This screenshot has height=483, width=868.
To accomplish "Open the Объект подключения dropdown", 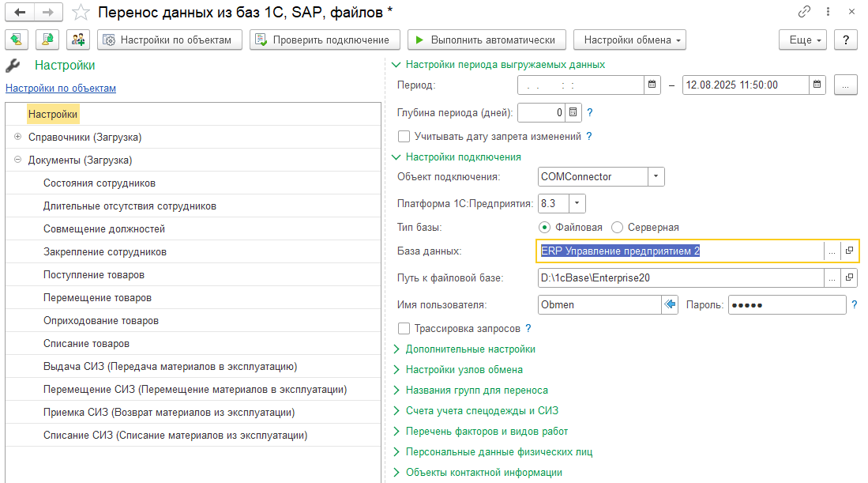I will [x=656, y=177].
